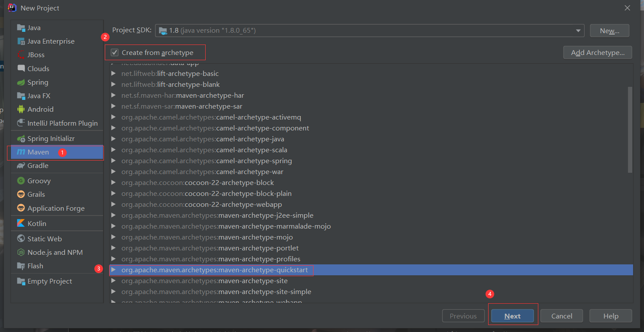644x332 pixels.
Task: Toggle Create from archetype checkbox
Action: [x=115, y=52]
